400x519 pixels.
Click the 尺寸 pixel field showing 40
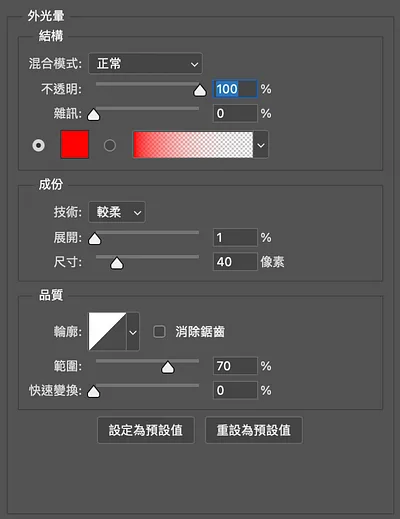coord(235,262)
